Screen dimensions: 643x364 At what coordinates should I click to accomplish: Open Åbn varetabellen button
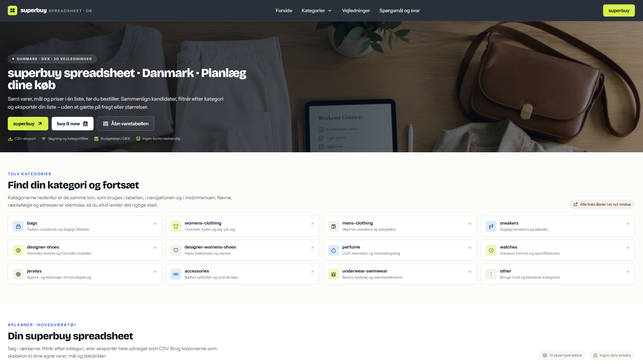tap(126, 124)
